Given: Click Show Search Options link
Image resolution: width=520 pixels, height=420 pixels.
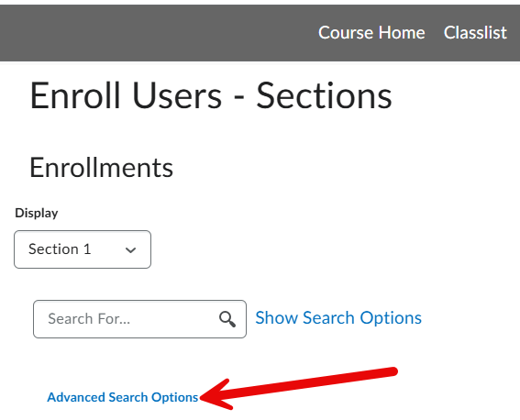Looking at the screenshot, I should click(x=338, y=318).
